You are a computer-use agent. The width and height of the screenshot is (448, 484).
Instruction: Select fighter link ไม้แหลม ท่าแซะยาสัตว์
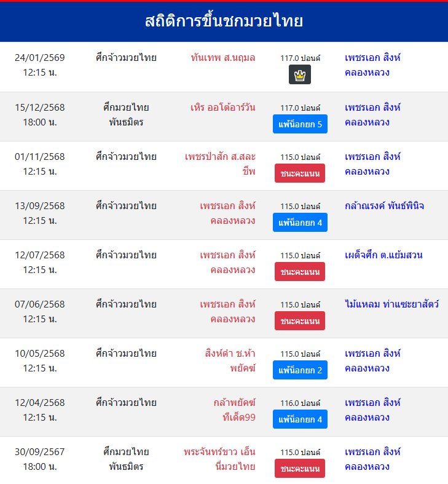[392, 304]
